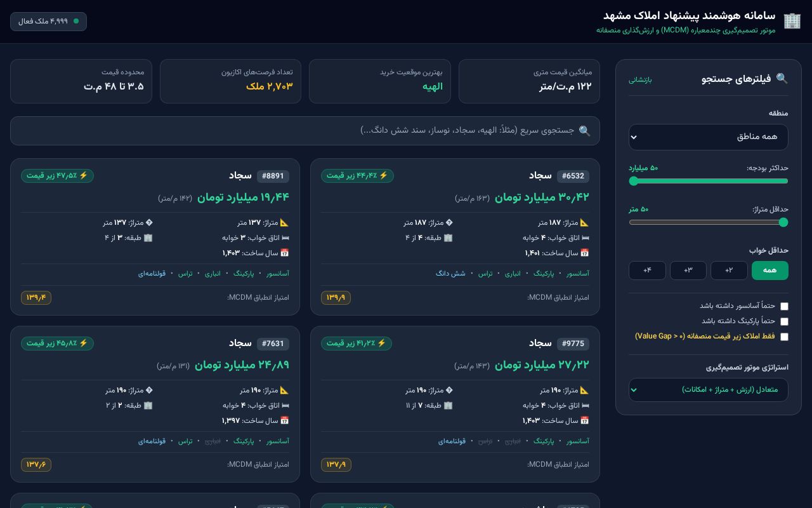
Task: Click the ۴,۹۹۹ ملک فعال badge
Action: click(x=48, y=22)
